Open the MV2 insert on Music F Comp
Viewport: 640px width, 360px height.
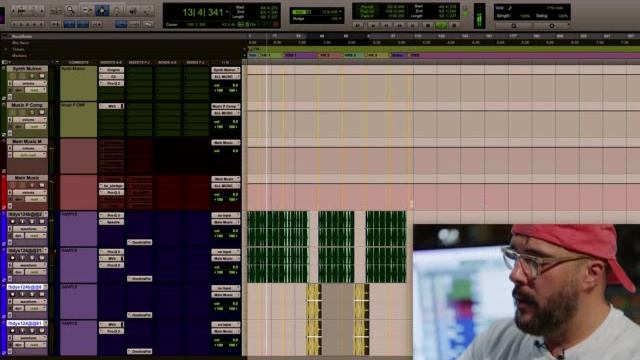click(x=111, y=106)
